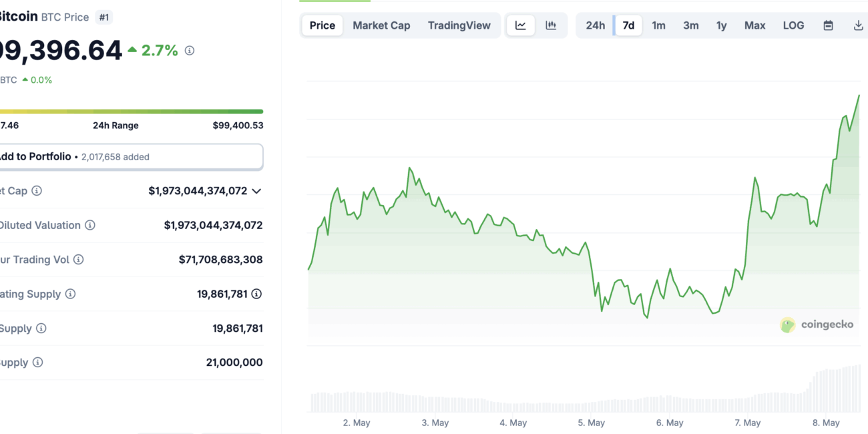Click the 24h Range label
Viewport: 868px width, 434px height.
[116, 126]
